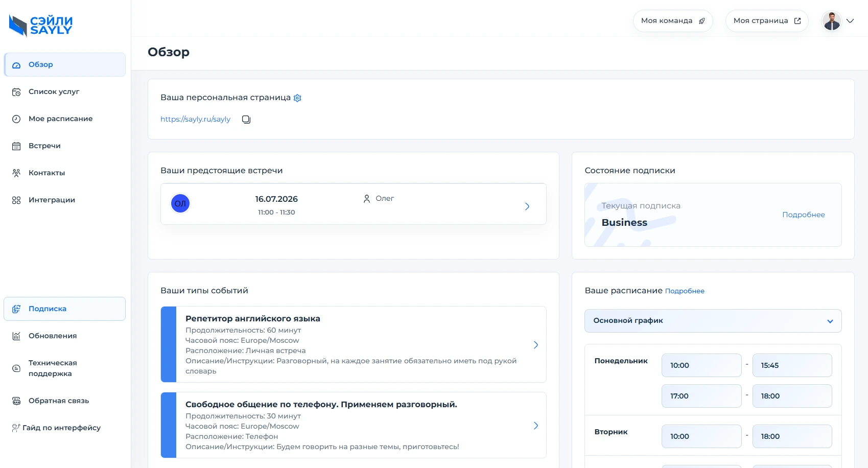Click the external link icon in Моя страница

click(797, 21)
